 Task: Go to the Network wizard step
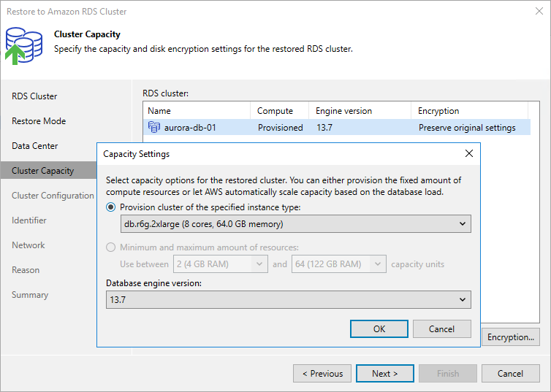(28, 245)
